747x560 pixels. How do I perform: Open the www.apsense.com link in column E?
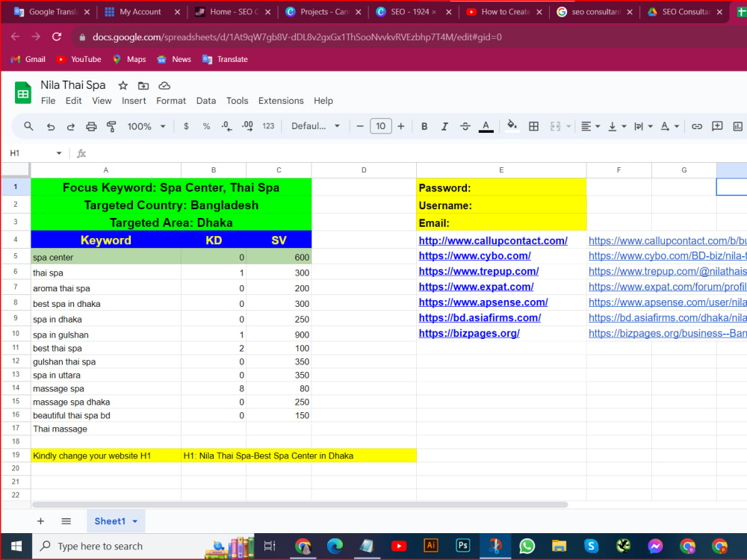(483, 302)
